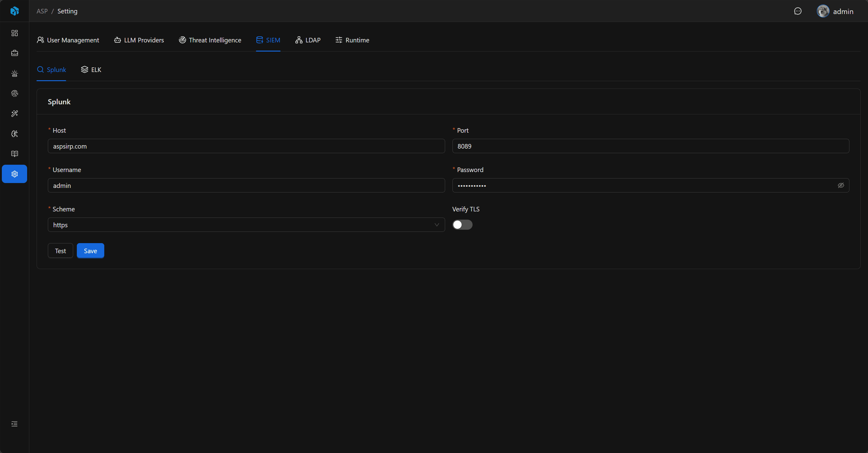Image resolution: width=868 pixels, height=453 pixels.
Task: Click the Username field label
Action: pos(67,170)
